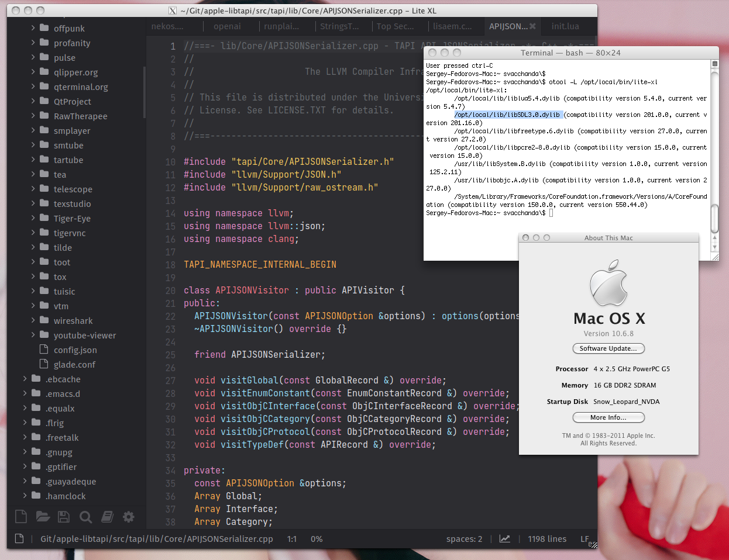Select the .freetalk folder row
This screenshot has height=560, width=729.
(x=76, y=437)
